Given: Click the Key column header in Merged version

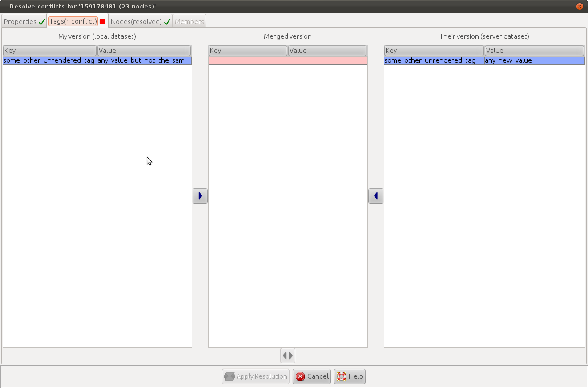Looking at the screenshot, I should 248,51.
